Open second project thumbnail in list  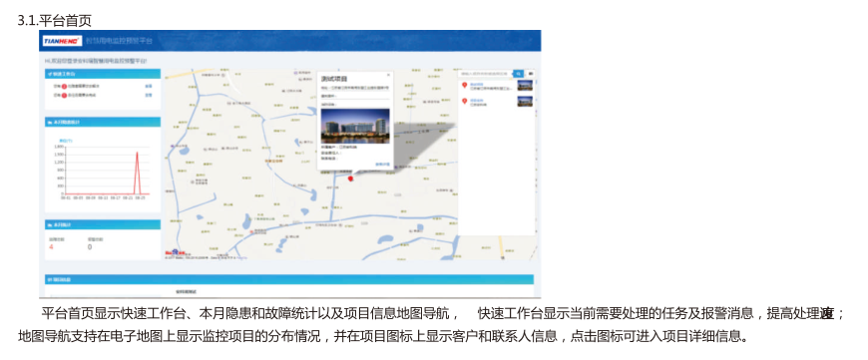525,102
